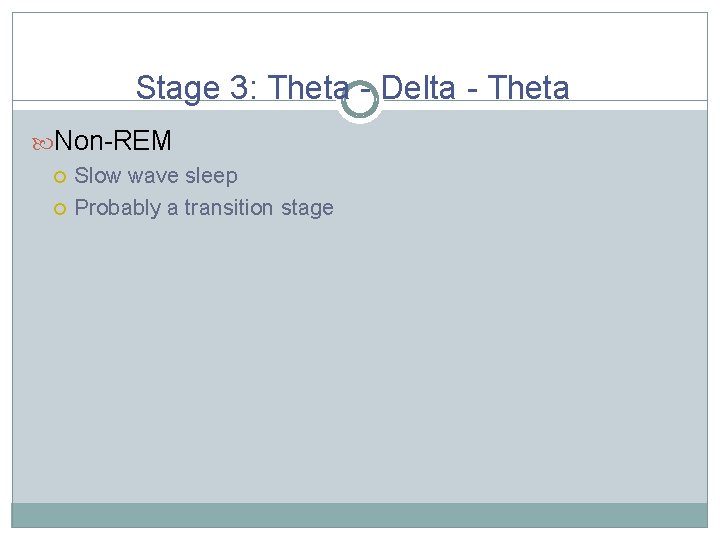This screenshot has height=540, width=720.
Task: Select the slide title starting with Stage 3
Action: click(352, 88)
